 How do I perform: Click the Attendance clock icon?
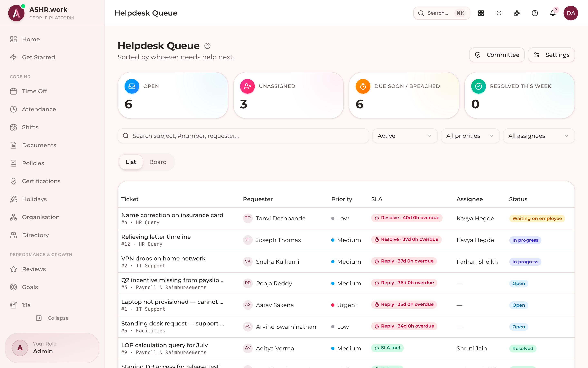[x=13, y=109]
